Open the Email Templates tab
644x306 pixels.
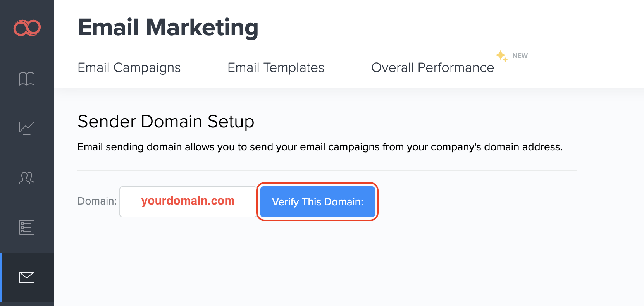click(276, 68)
